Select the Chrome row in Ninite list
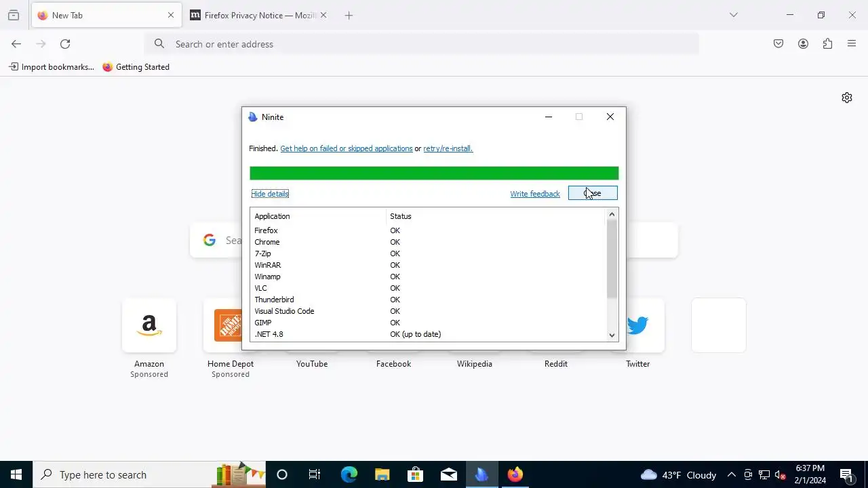This screenshot has height=488, width=868. 428,242
